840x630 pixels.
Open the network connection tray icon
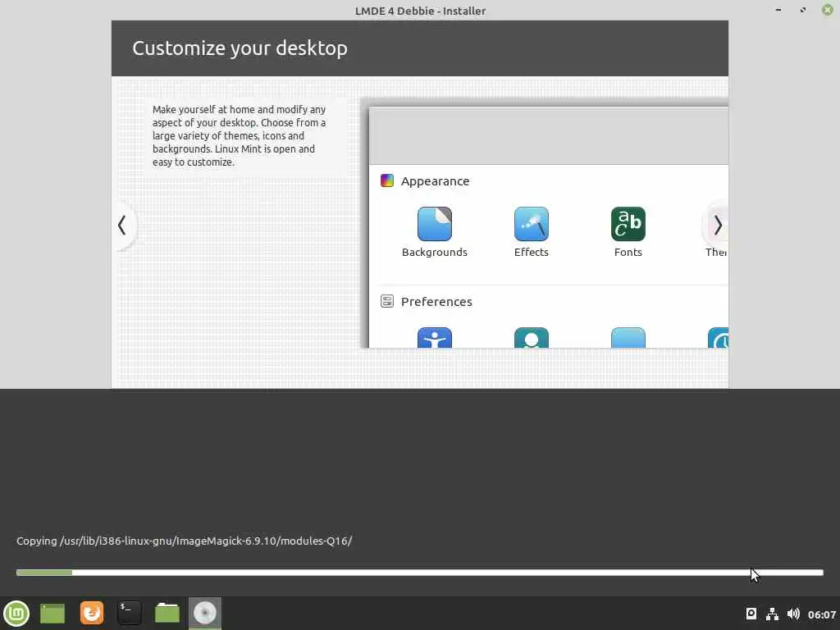pos(772,614)
